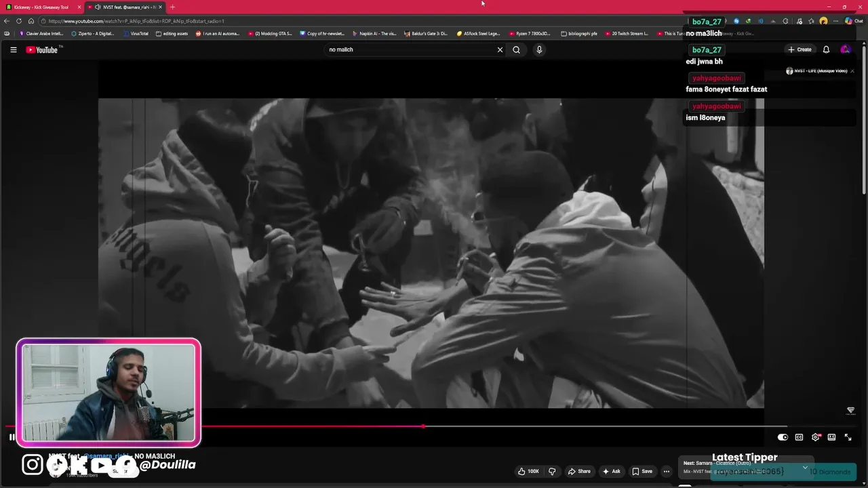Open the Ask AI button

612,471
